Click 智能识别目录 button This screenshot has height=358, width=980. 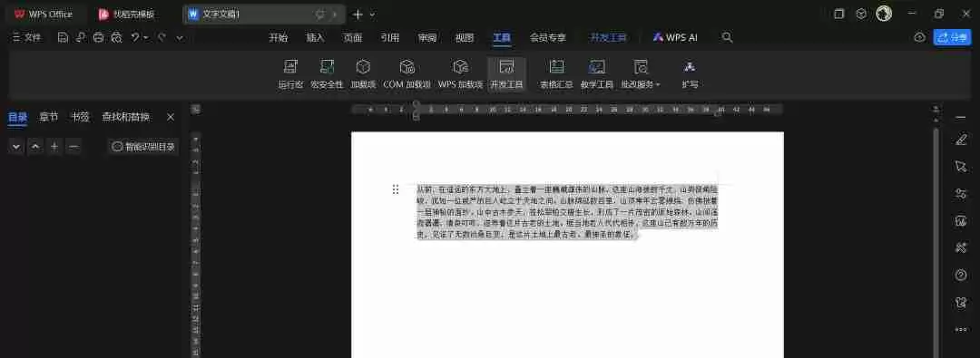coord(143,147)
